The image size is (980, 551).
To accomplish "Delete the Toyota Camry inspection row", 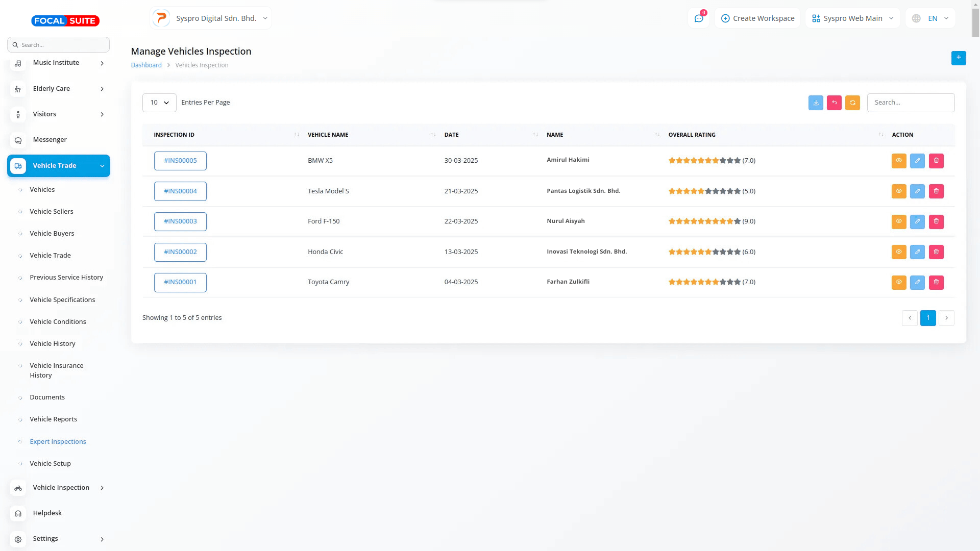I will point(936,282).
